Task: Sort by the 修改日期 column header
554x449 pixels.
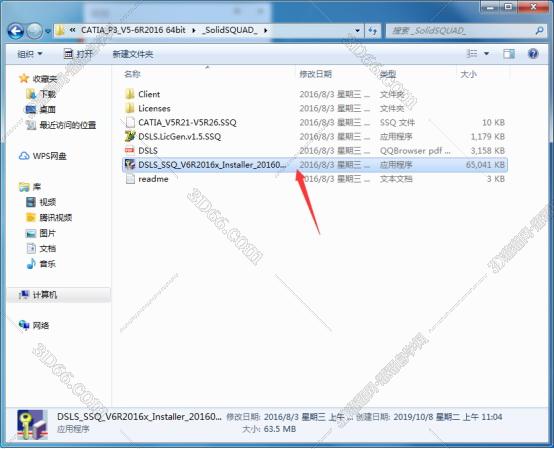Action: click(x=315, y=74)
